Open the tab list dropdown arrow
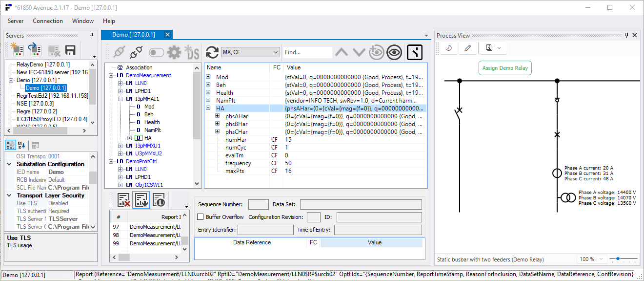Screen dimensions: 644x281 [426, 36]
